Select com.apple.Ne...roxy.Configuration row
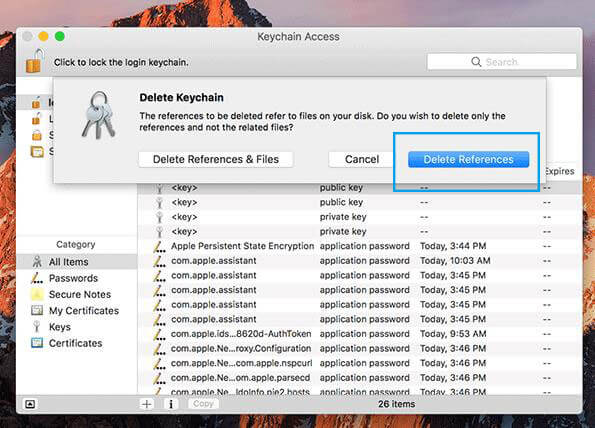595x428 pixels. point(359,348)
